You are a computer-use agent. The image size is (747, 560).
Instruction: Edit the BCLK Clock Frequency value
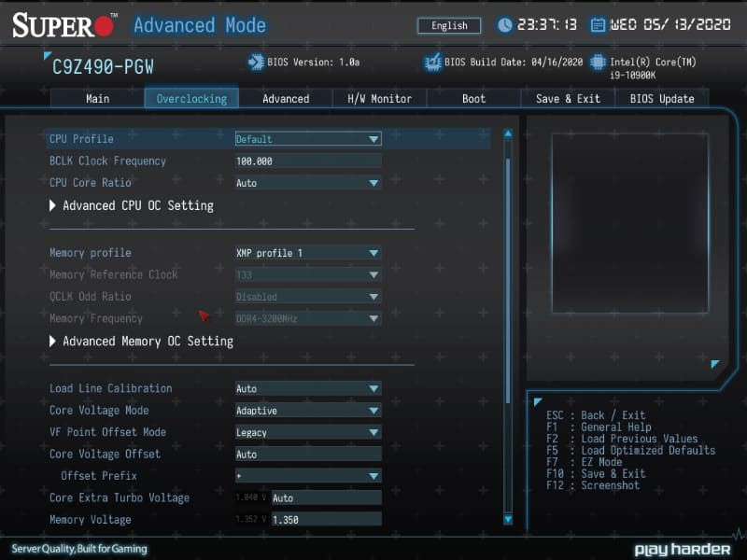coord(308,161)
